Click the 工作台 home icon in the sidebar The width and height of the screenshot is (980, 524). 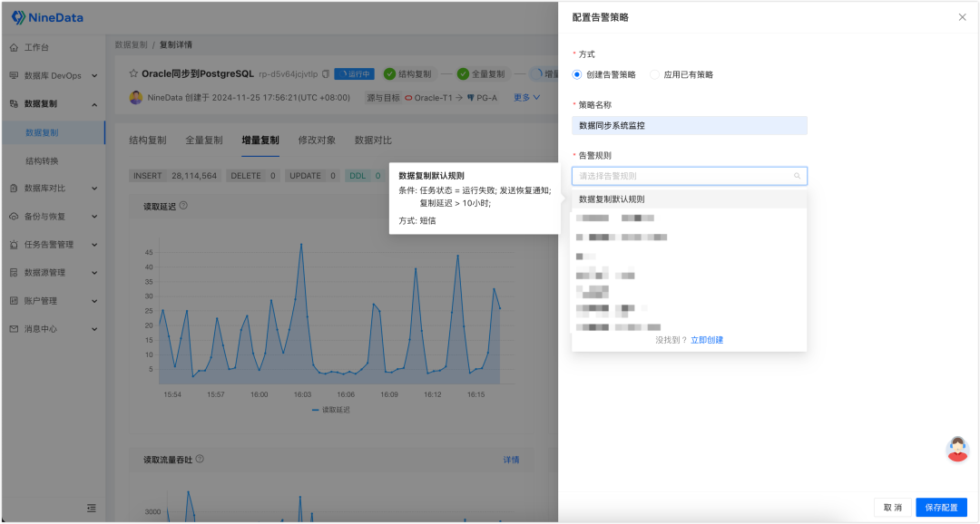15,47
